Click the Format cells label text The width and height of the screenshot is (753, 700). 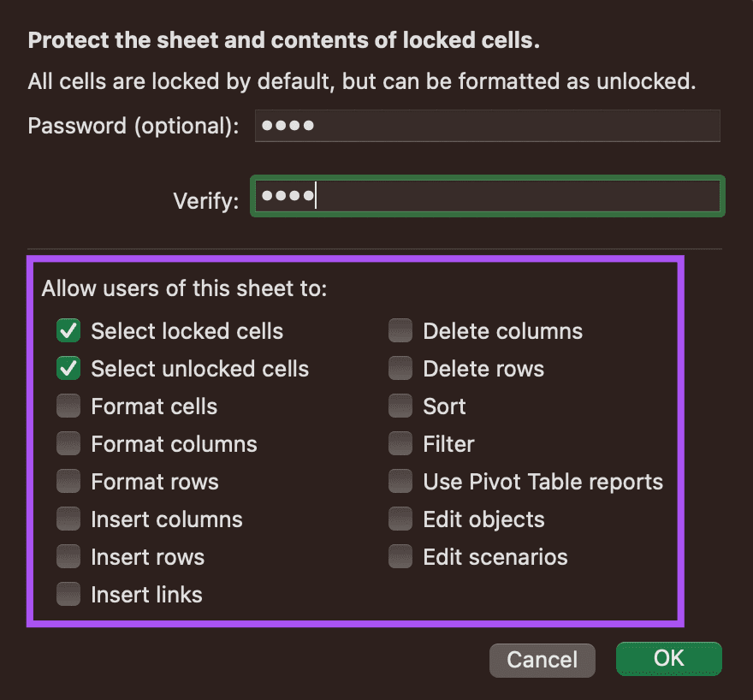point(154,406)
